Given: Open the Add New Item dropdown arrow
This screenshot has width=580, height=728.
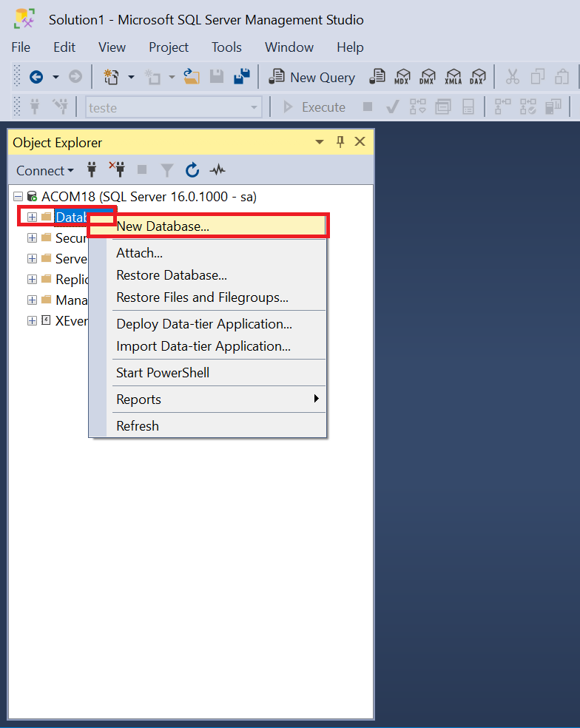Looking at the screenshot, I should pos(172,77).
